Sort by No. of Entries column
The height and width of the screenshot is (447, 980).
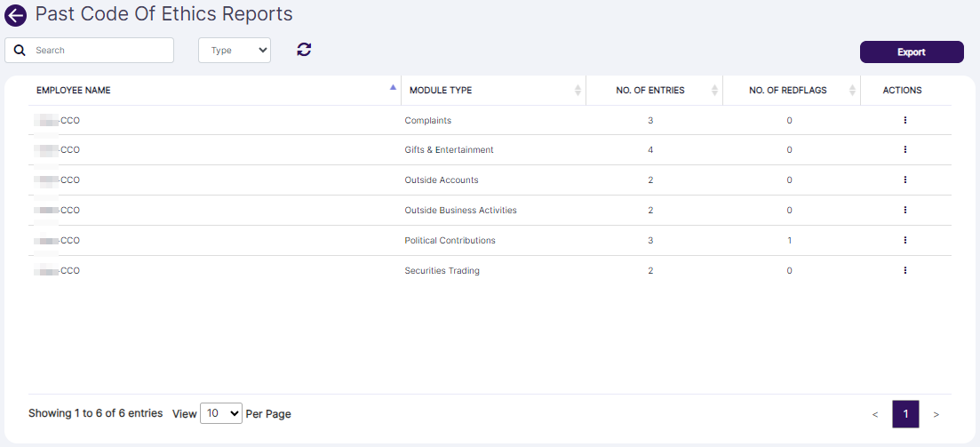point(650,90)
